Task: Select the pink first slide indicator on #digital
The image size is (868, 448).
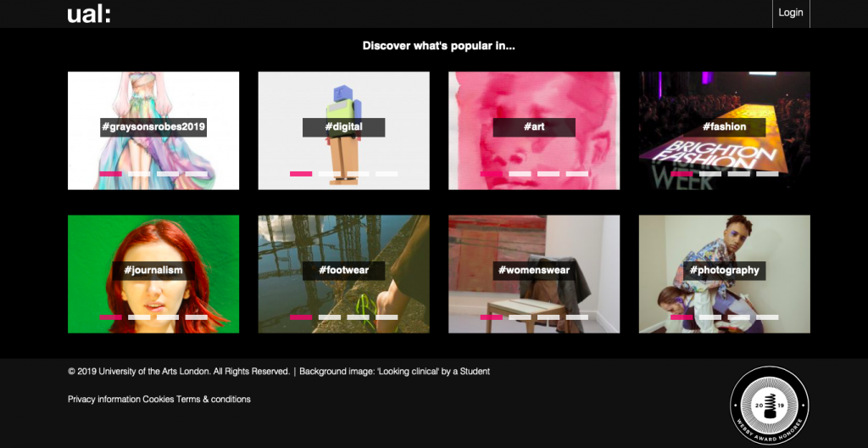Action: pyautogui.click(x=301, y=174)
